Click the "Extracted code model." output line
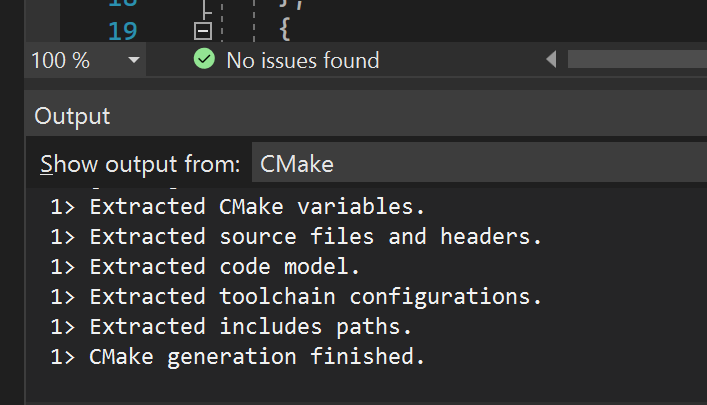Image resolution: width=707 pixels, height=405 pixels. click(224, 267)
